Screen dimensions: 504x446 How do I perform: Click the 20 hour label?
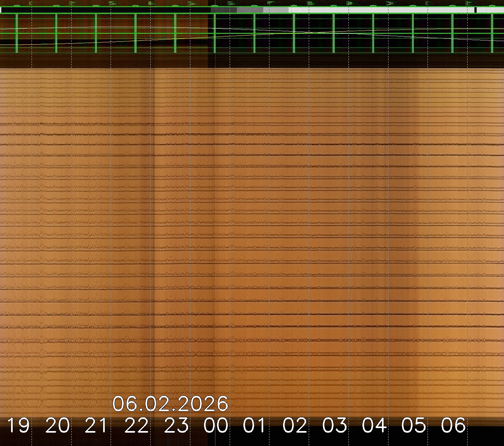point(58,425)
